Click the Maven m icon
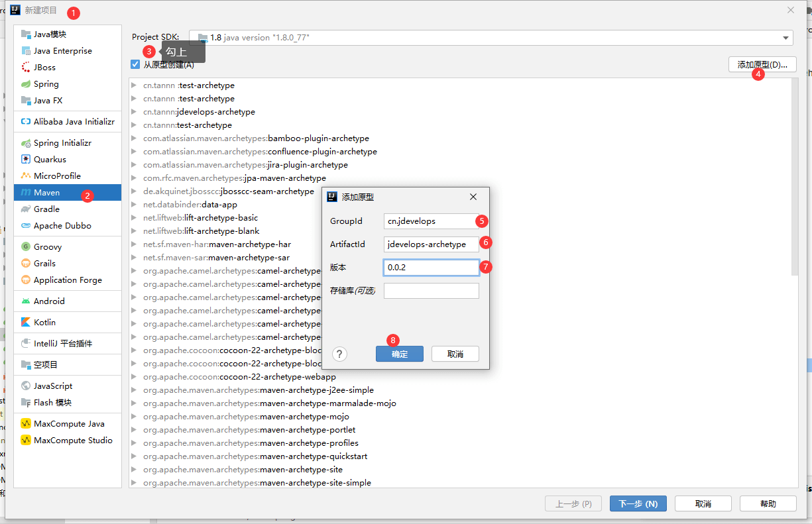Screen dimensions: 812x524 pos(26,193)
